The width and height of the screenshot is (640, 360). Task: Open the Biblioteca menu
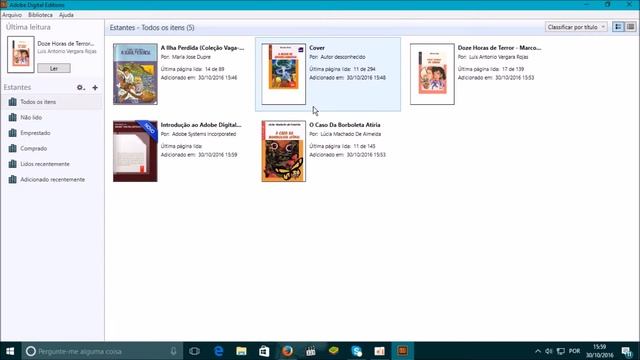point(40,15)
